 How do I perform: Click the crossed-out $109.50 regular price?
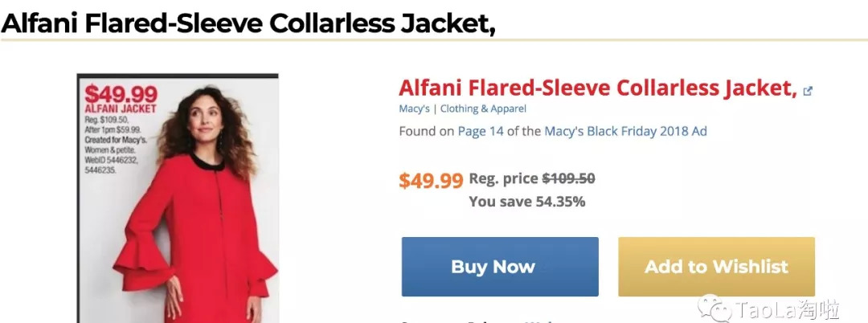(x=568, y=178)
